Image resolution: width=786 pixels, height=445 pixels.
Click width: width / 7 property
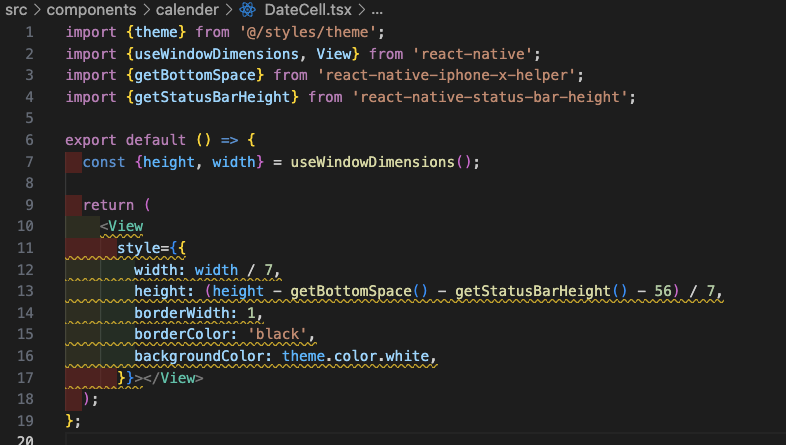click(204, 270)
